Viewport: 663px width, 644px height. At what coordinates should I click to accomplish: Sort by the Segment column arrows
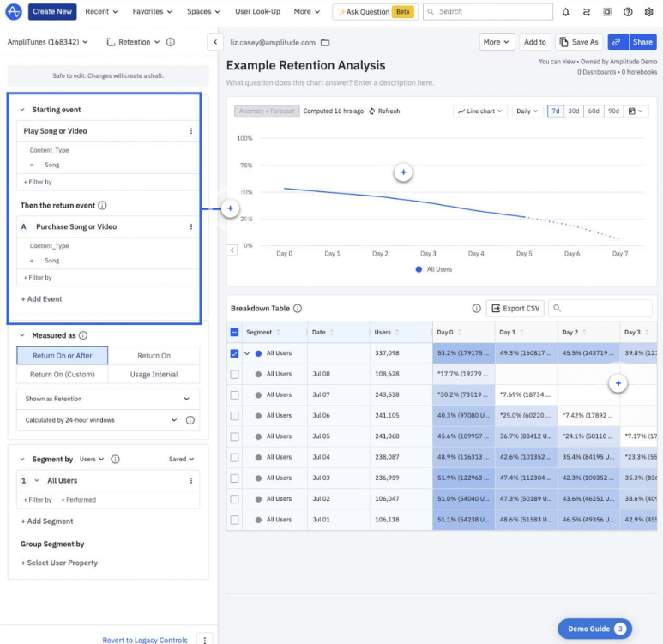pyautogui.click(x=278, y=333)
